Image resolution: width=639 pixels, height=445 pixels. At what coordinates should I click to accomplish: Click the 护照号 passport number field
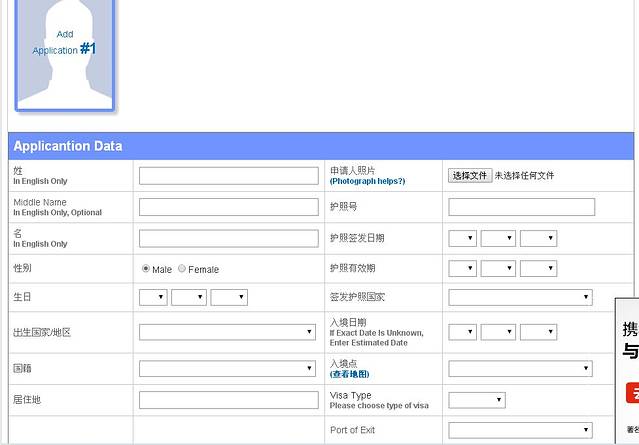[x=521, y=207]
